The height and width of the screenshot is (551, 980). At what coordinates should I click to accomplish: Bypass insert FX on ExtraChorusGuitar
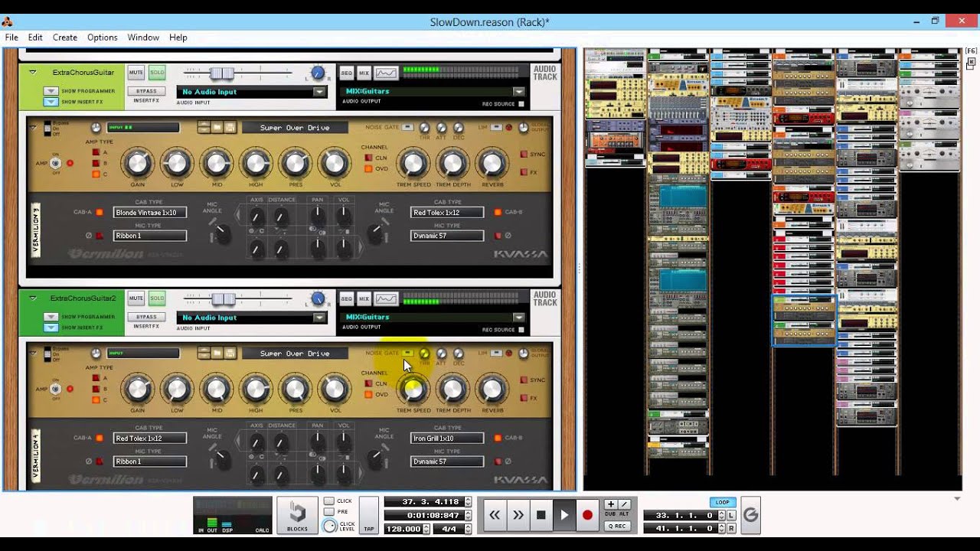pyautogui.click(x=146, y=90)
